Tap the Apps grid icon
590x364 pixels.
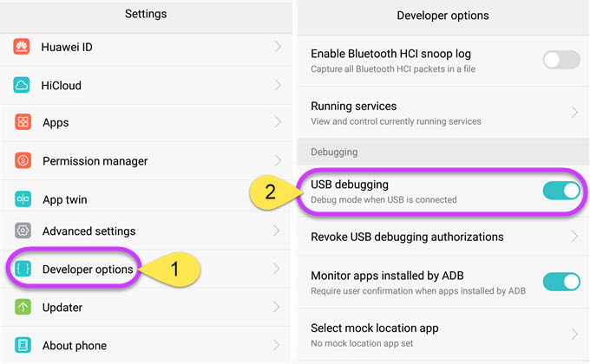[x=23, y=122]
